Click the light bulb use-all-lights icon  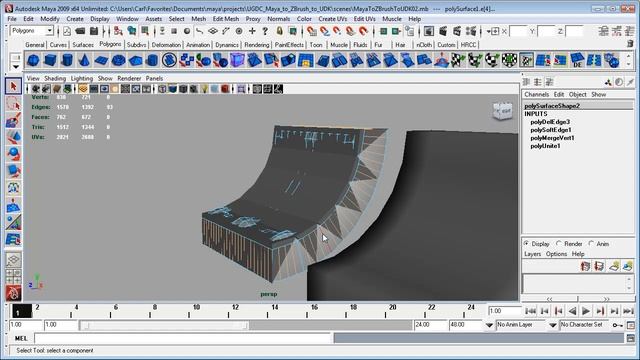204,89
